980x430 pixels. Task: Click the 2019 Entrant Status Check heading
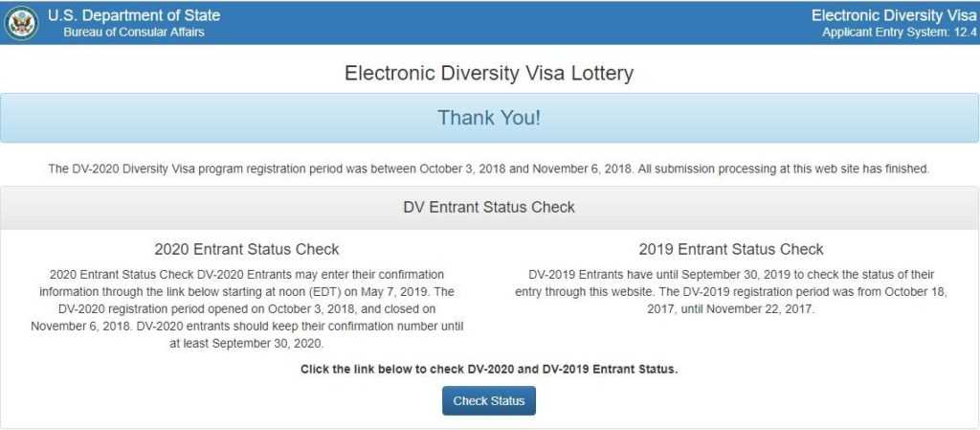click(731, 249)
